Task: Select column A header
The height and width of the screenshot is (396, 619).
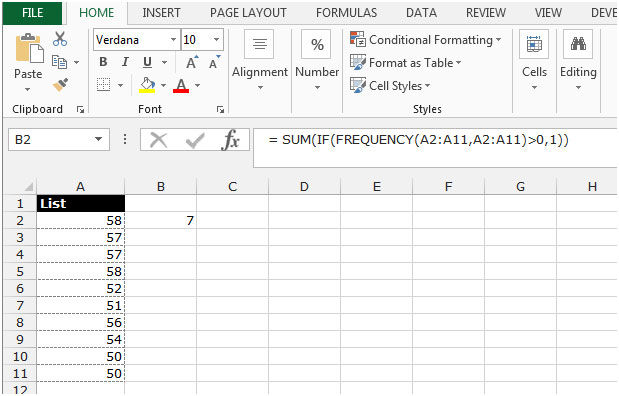Action: (x=81, y=186)
